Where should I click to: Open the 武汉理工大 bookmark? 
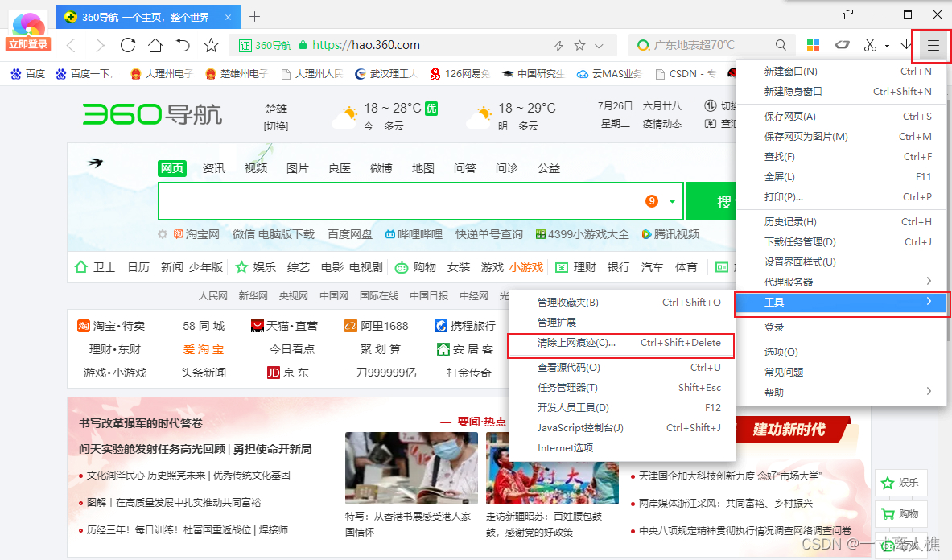(385, 74)
